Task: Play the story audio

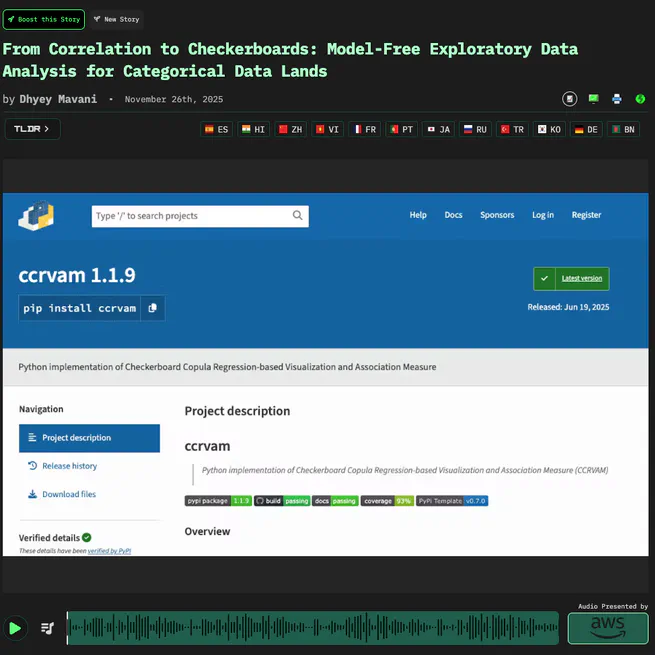Action: [x=15, y=628]
